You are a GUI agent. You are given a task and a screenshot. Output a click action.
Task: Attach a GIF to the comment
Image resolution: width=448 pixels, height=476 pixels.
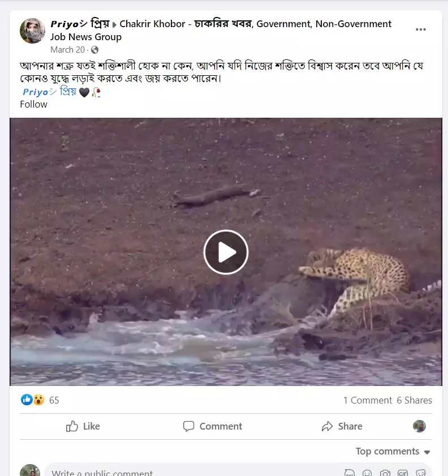click(x=403, y=473)
